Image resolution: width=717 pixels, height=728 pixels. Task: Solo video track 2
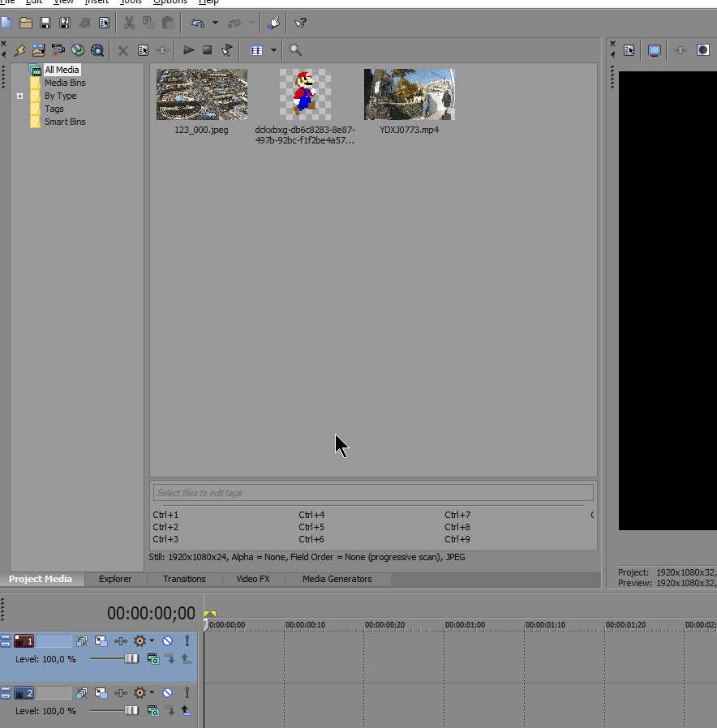point(187,692)
